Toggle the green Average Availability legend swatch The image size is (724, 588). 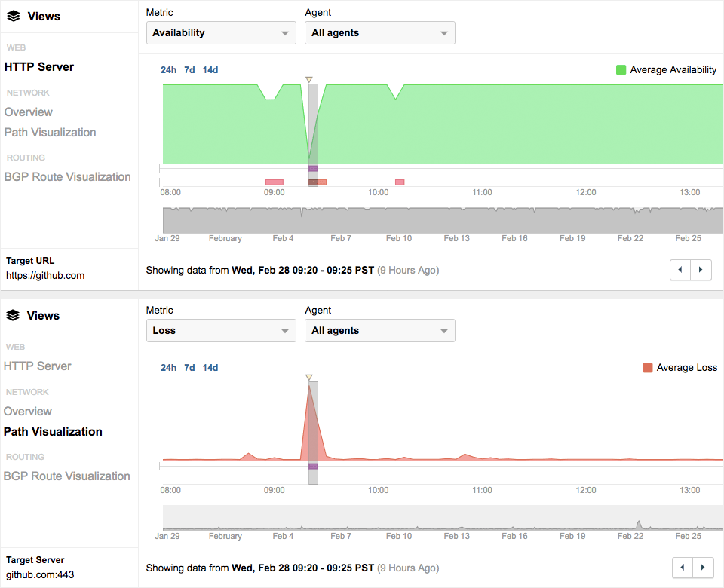click(621, 70)
